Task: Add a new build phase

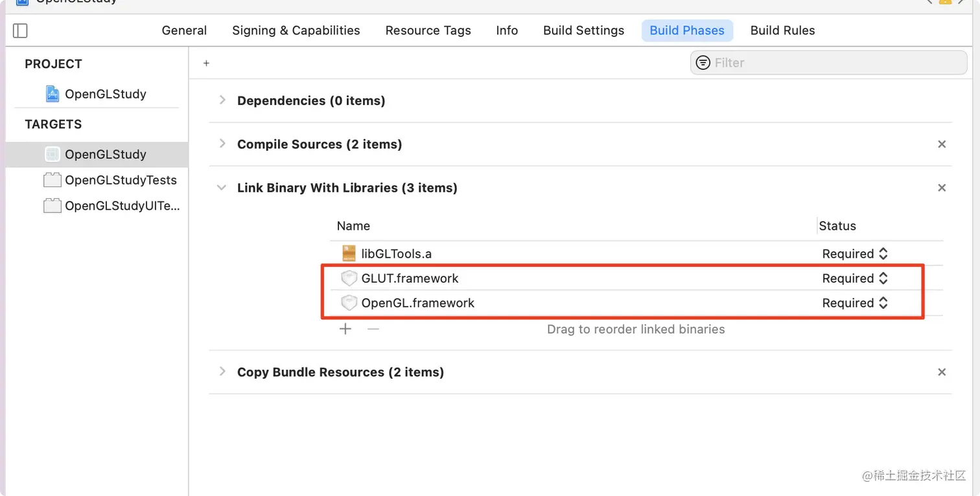Action: pyautogui.click(x=206, y=63)
